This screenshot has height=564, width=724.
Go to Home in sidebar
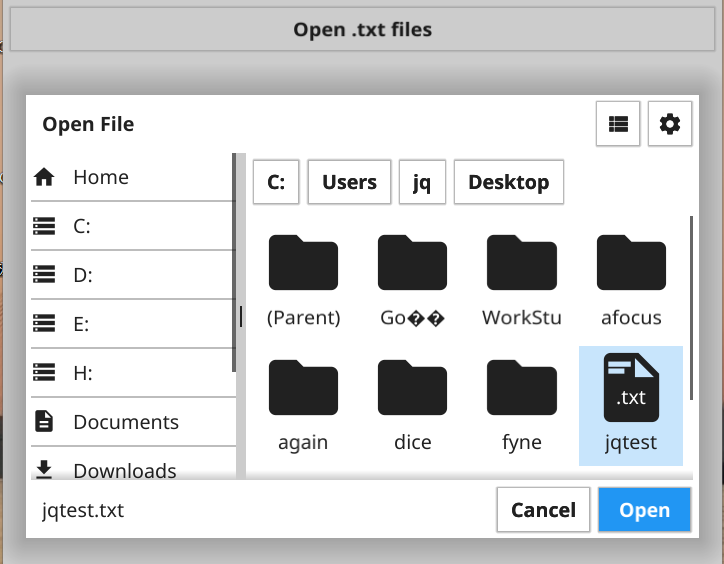100,177
